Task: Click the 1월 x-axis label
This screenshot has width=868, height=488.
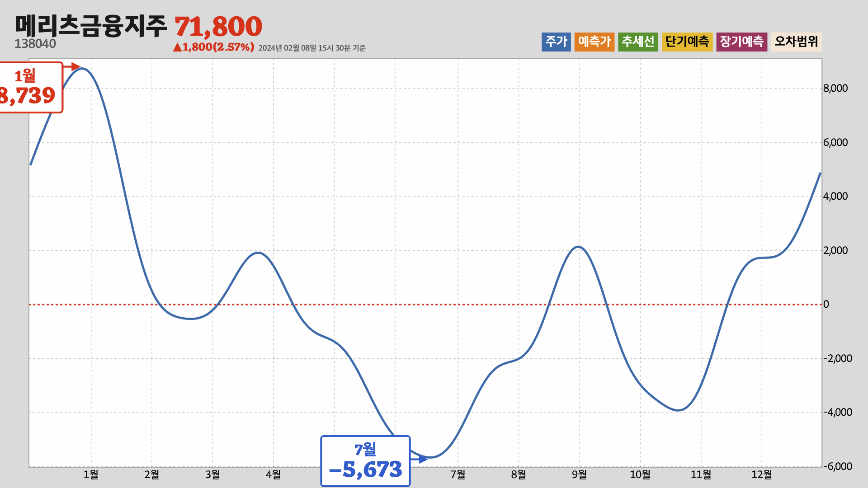Action: [91, 474]
